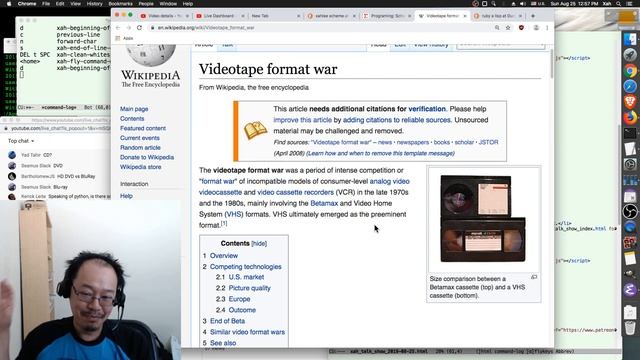Click the Wikipedia globe logo

pos(151,55)
